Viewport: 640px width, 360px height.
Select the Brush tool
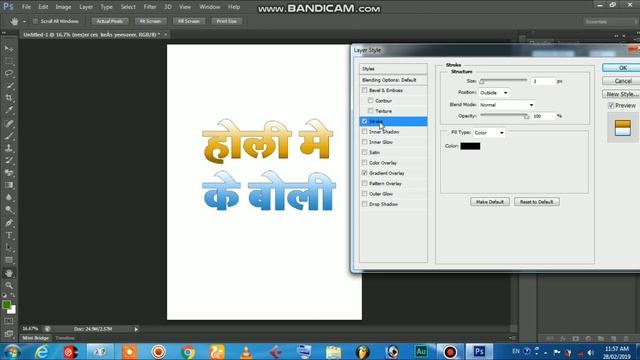click(x=9, y=136)
